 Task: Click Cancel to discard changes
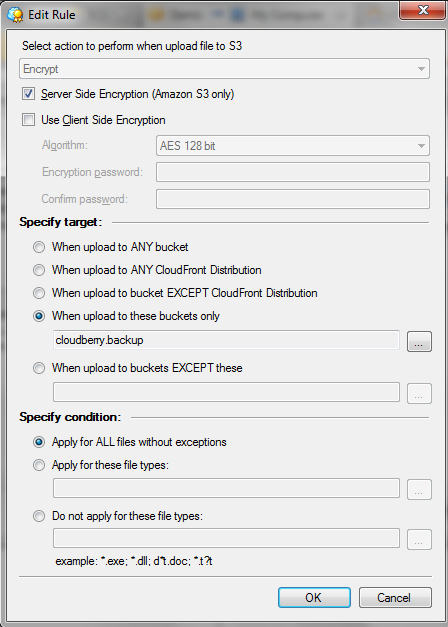395,597
